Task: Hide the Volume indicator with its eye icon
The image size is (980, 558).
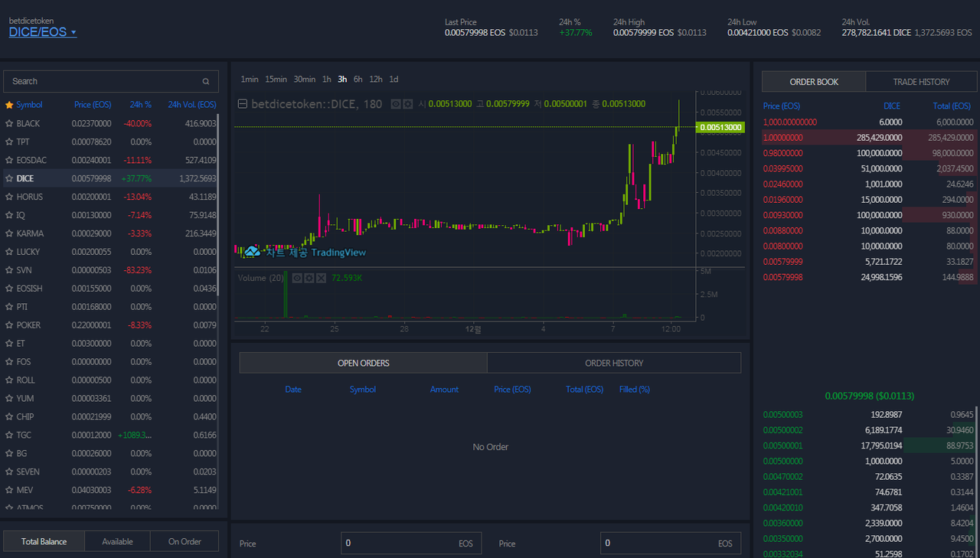Action: pyautogui.click(x=297, y=278)
